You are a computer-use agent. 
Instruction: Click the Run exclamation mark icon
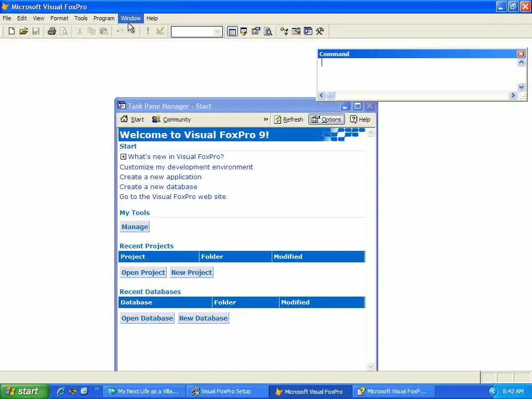(148, 32)
